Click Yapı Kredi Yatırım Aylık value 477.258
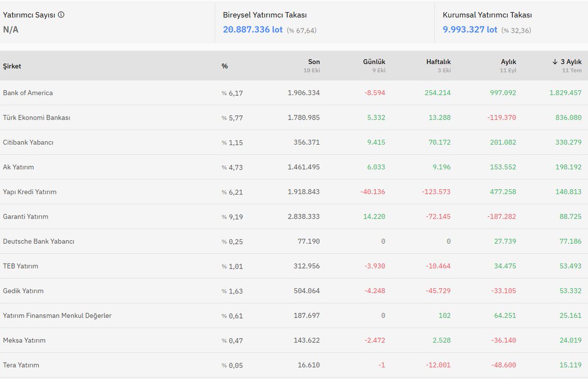588x379 pixels. pos(503,192)
